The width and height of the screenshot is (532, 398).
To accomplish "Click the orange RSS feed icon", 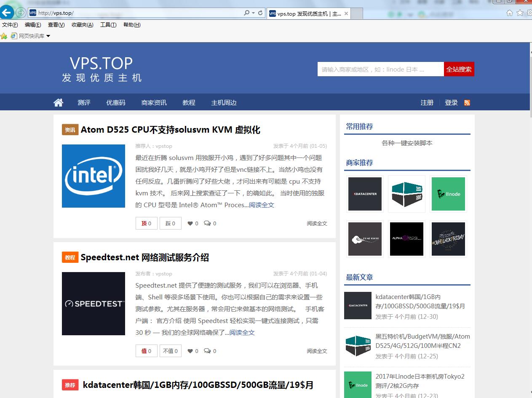I will pyautogui.click(x=467, y=103).
